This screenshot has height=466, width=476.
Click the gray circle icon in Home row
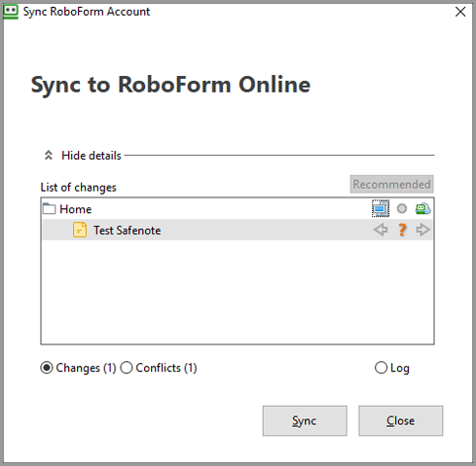(x=402, y=208)
